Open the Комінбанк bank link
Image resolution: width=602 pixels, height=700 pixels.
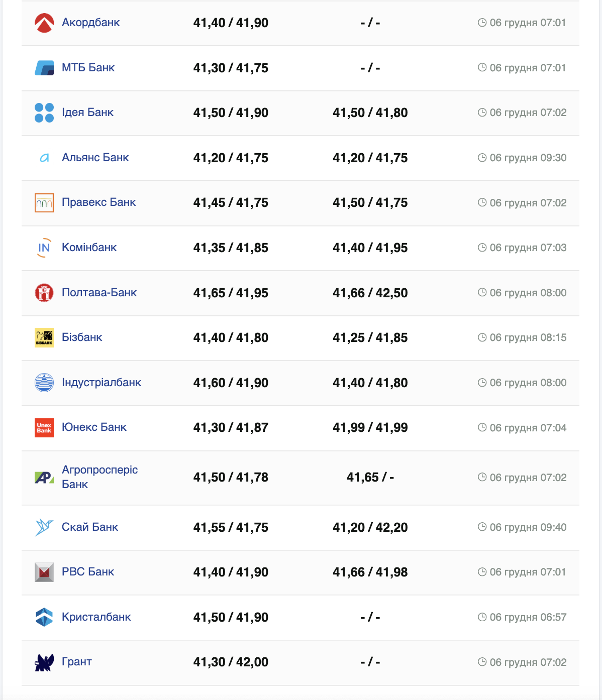click(x=89, y=248)
